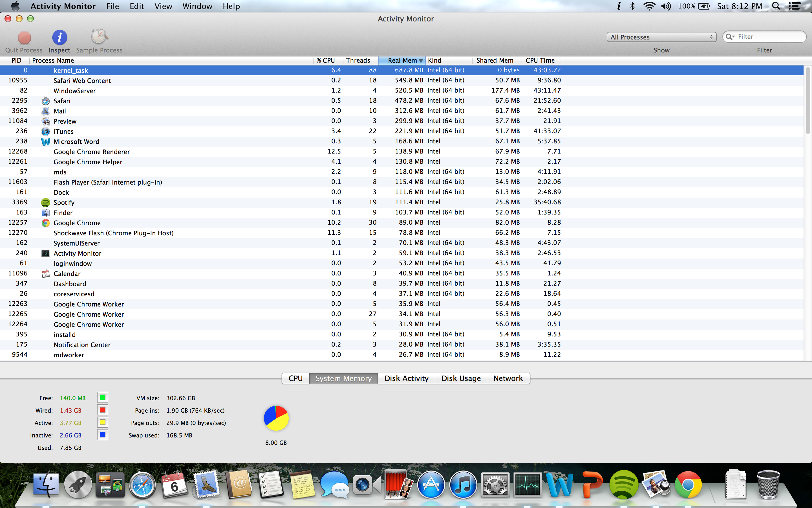Open the Window menu
The height and width of the screenshot is (508, 812).
(197, 6)
